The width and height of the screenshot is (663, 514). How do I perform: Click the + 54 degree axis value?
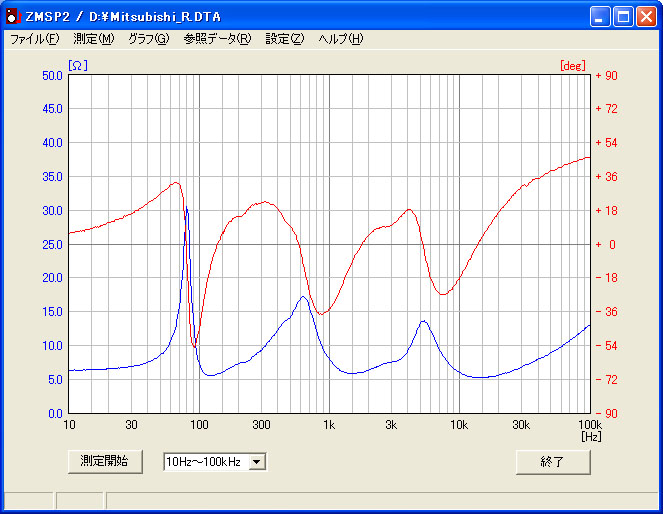click(606, 143)
